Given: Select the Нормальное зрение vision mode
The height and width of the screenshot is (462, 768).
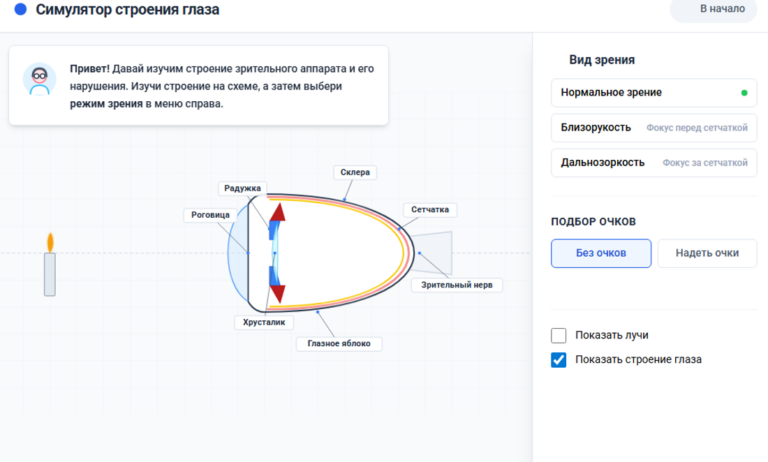Looking at the screenshot, I should click(x=654, y=93).
